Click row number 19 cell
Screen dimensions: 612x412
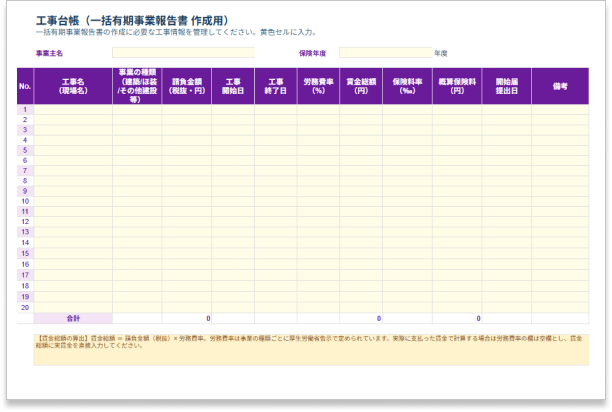pyautogui.click(x=25, y=297)
